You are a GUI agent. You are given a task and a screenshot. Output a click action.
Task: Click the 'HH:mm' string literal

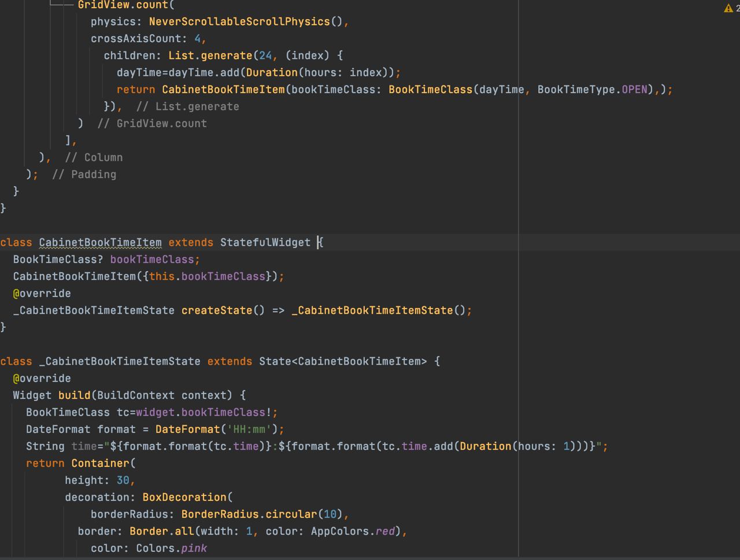pos(249,429)
